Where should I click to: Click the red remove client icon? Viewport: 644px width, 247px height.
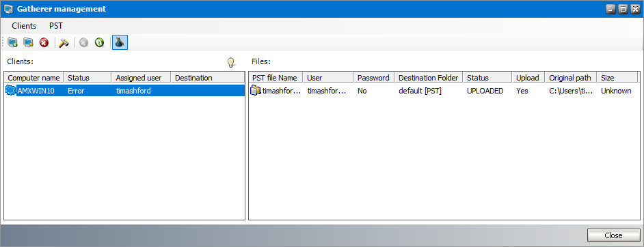44,42
